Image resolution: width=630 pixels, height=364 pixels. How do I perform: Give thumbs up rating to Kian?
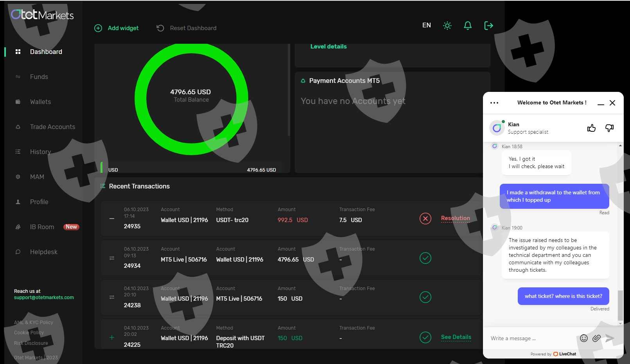click(591, 128)
